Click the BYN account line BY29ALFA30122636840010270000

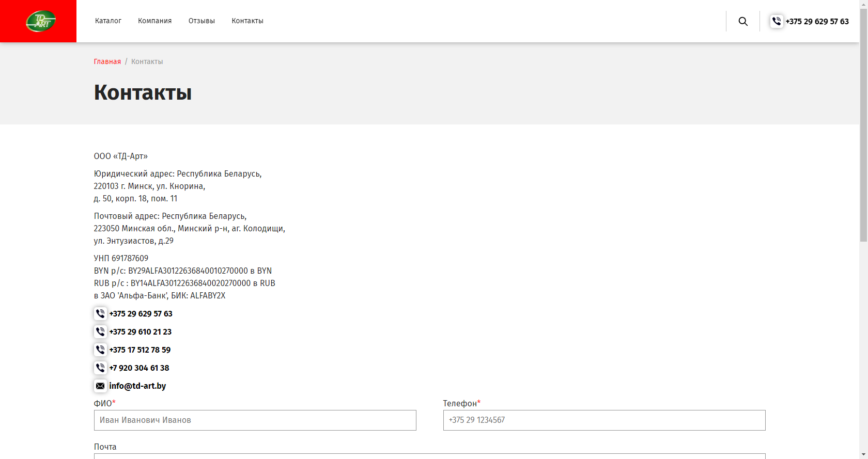[183, 271]
